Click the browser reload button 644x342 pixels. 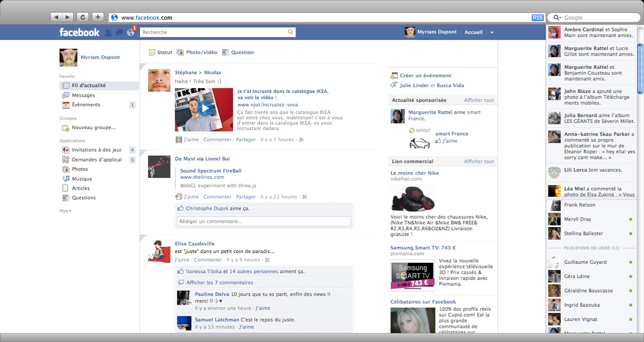(82, 17)
